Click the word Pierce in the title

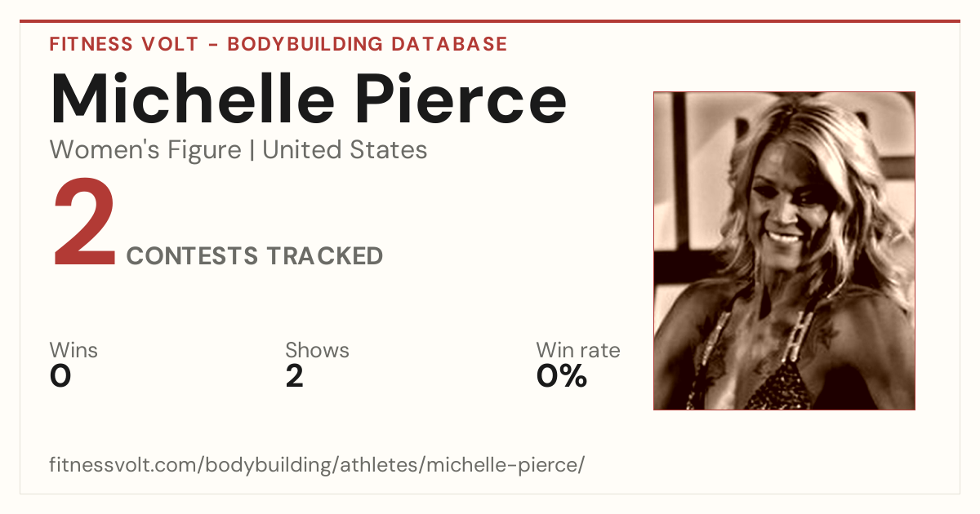[463, 100]
